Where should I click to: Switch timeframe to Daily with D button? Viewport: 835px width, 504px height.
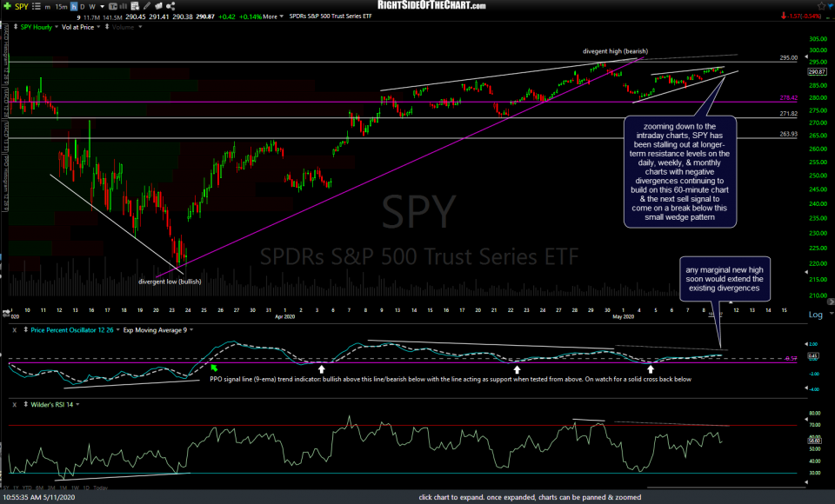(x=82, y=5)
